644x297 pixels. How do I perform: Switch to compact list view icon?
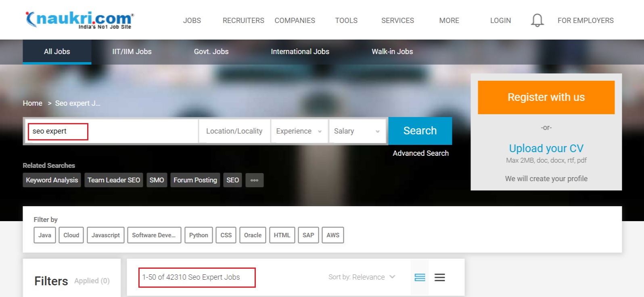(x=439, y=277)
